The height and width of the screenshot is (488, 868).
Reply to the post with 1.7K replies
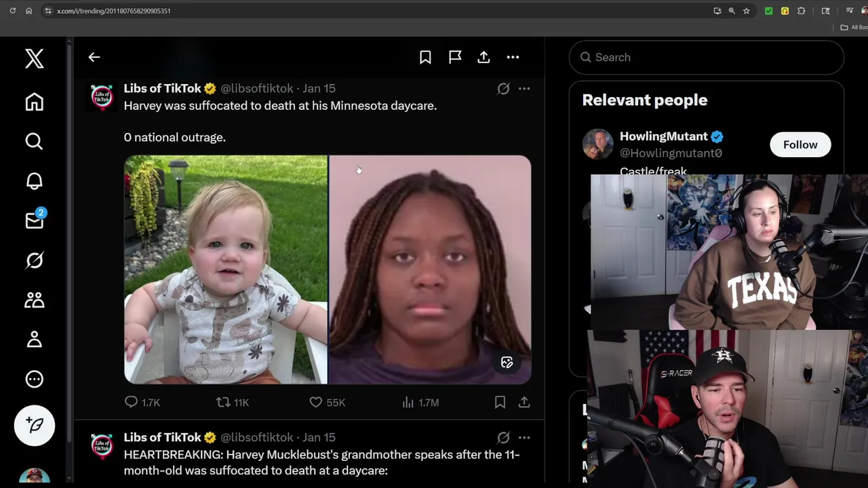tap(142, 403)
